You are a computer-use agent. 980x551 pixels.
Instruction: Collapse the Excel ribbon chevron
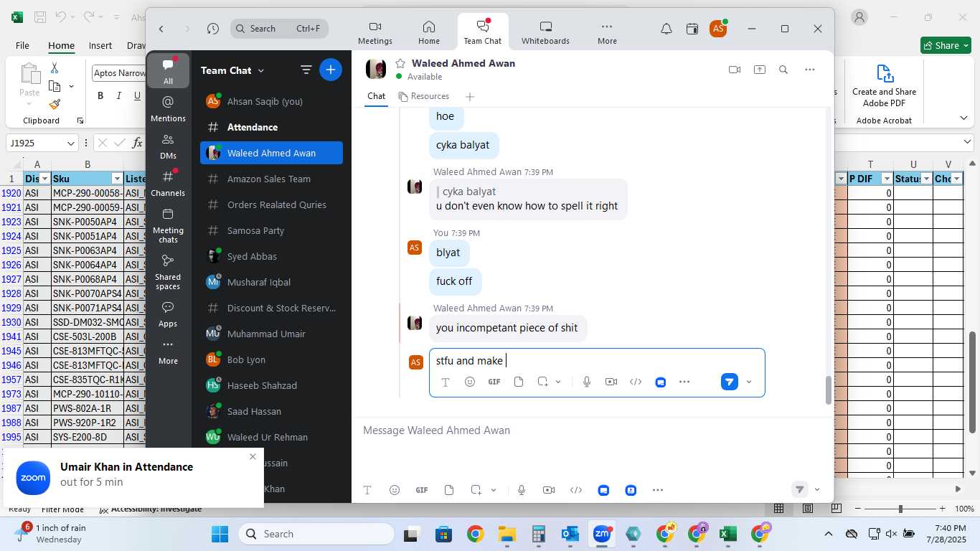click(963, 118)
